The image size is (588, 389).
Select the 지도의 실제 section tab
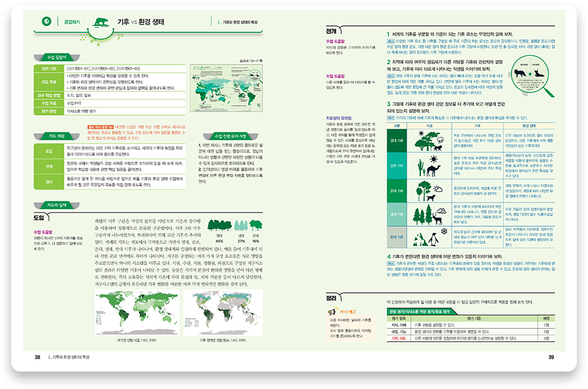tap(57, 205)
